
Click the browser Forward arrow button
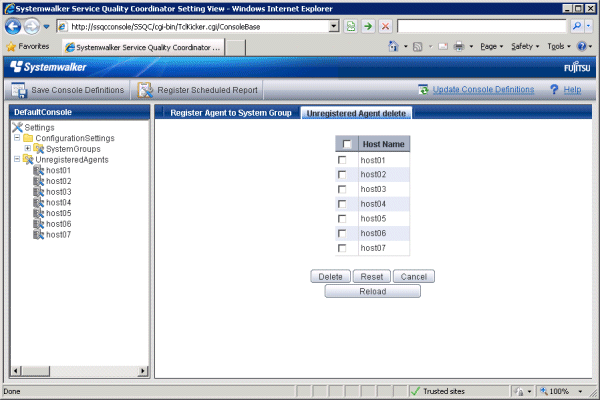(x=32, y=26)
